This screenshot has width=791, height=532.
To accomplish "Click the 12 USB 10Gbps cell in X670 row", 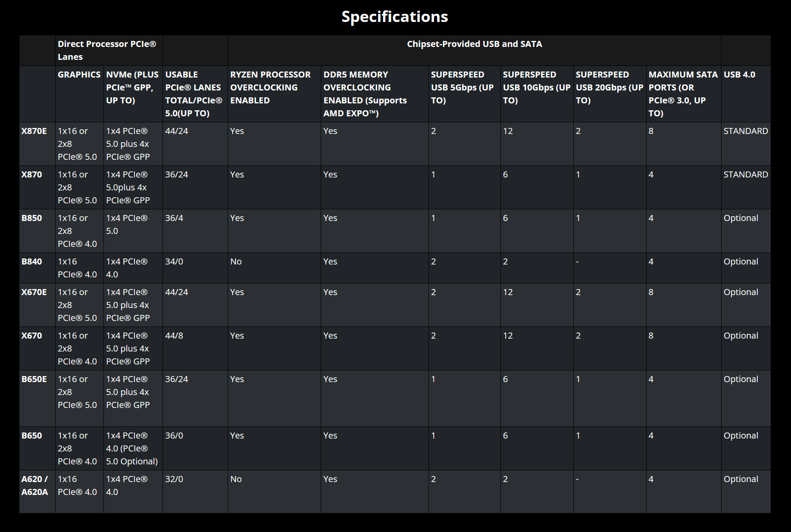I will pos(537,348).
